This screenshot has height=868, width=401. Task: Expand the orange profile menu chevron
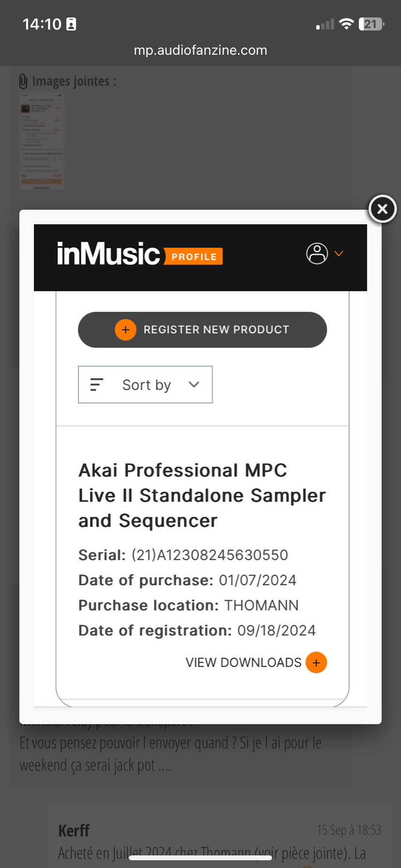(x=339, y=253)
